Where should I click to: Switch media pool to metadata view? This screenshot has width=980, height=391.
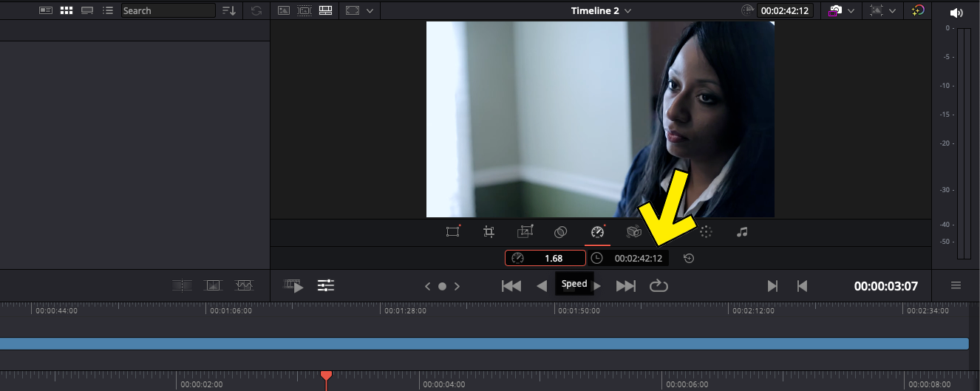click(x=46, y=10)
